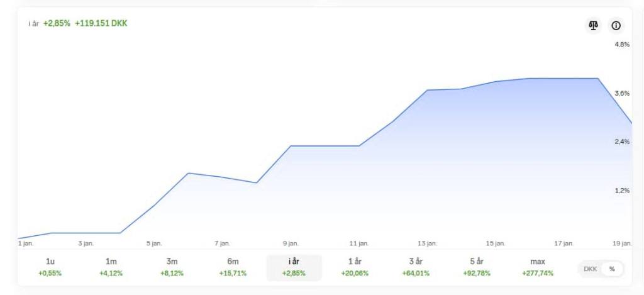Switch the chart to percent view

[611, 269]
